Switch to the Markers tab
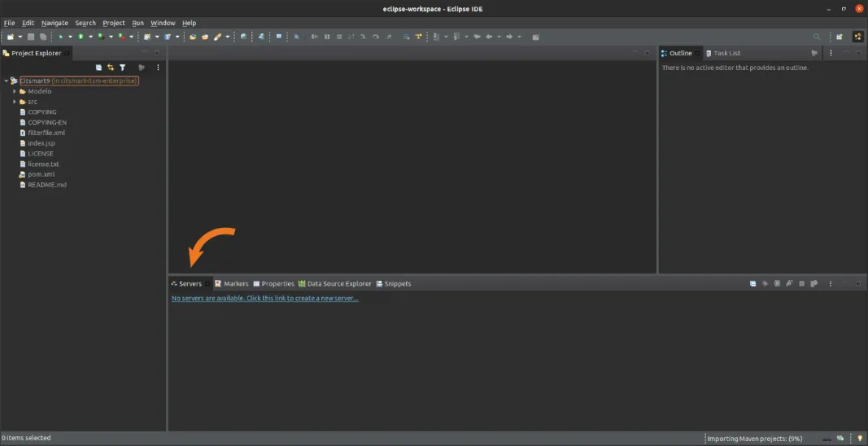 (232, 284)
